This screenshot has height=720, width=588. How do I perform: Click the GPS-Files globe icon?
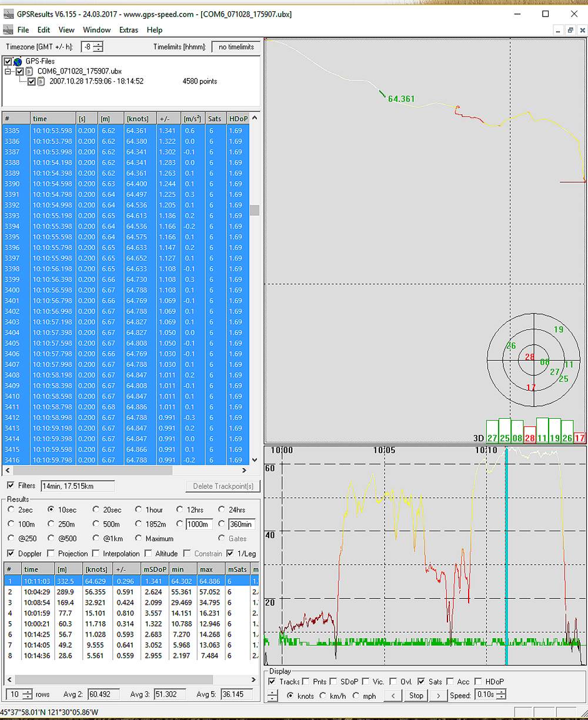click(x=18, y=61)
